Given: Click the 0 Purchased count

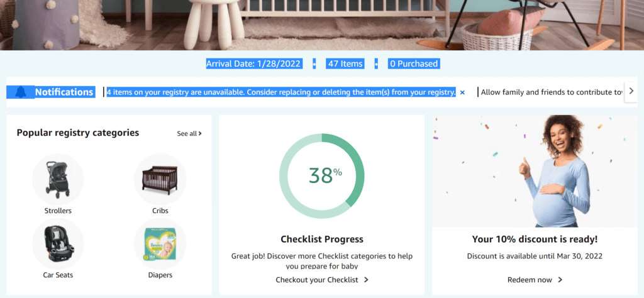Looking at the screenshot, I should tap(413, 63).
